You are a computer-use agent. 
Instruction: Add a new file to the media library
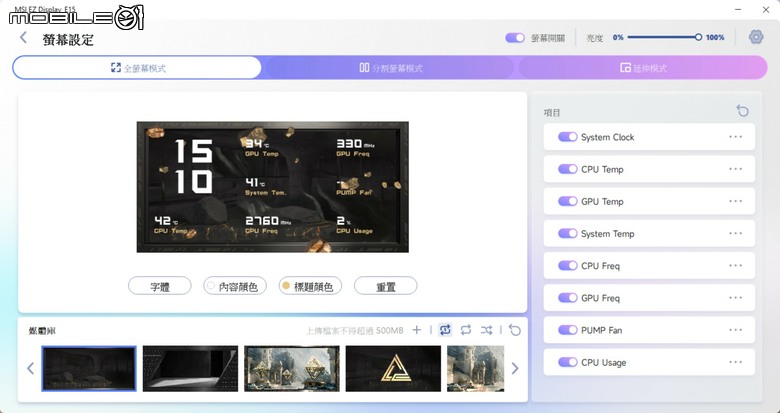(417, 330)
